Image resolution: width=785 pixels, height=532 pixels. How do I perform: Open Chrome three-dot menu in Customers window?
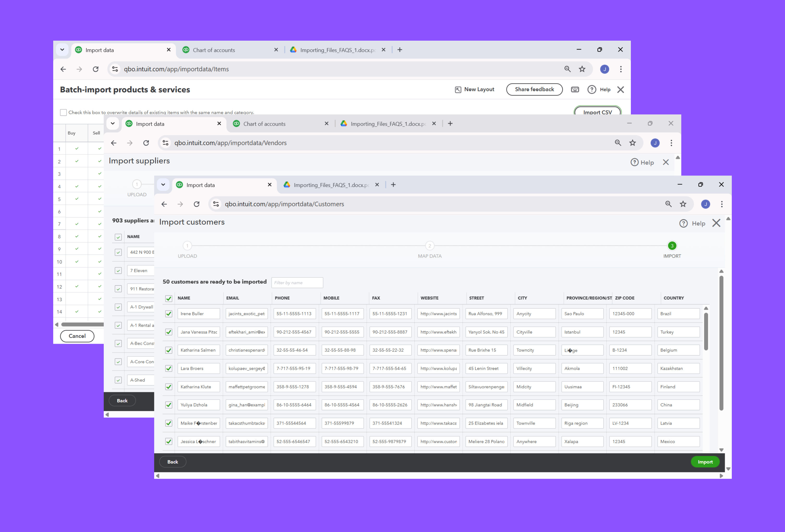722,204
